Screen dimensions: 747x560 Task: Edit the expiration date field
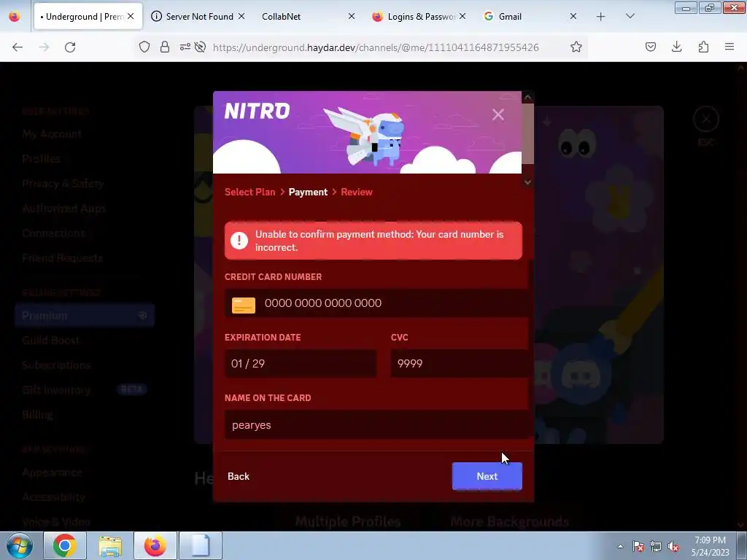(x=300, y=364)
